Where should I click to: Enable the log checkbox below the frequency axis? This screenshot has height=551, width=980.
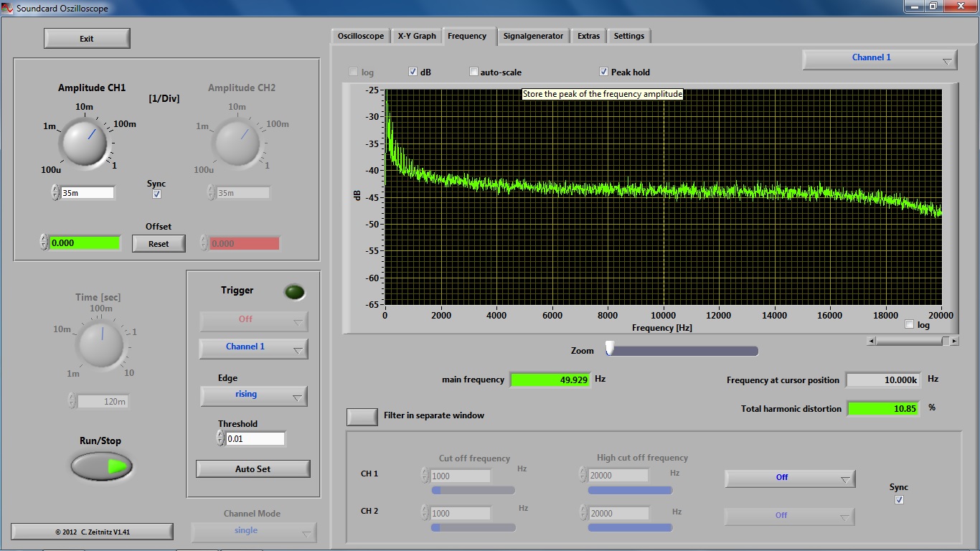click(910, 324)
